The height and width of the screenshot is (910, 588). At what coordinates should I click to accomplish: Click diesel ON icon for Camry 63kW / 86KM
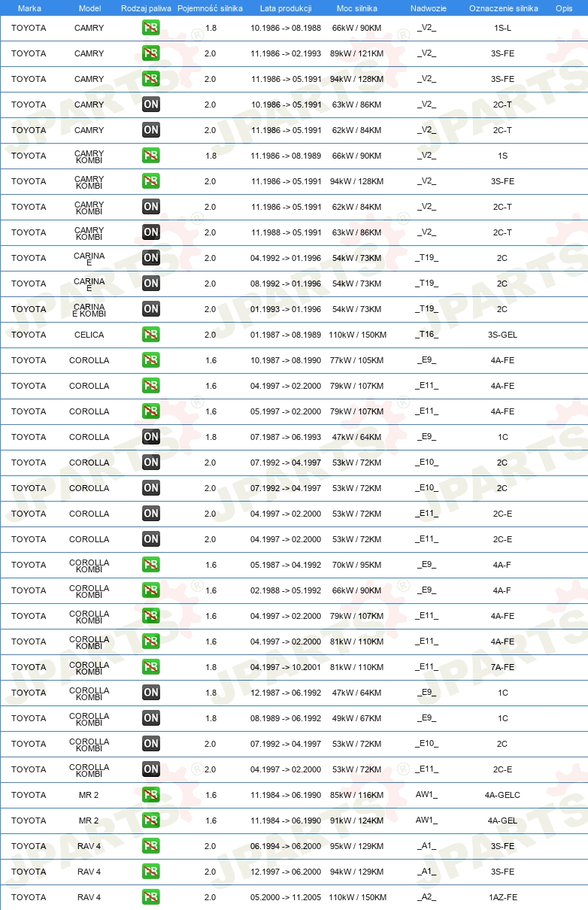pyautogui.click(x=151, y=105)
